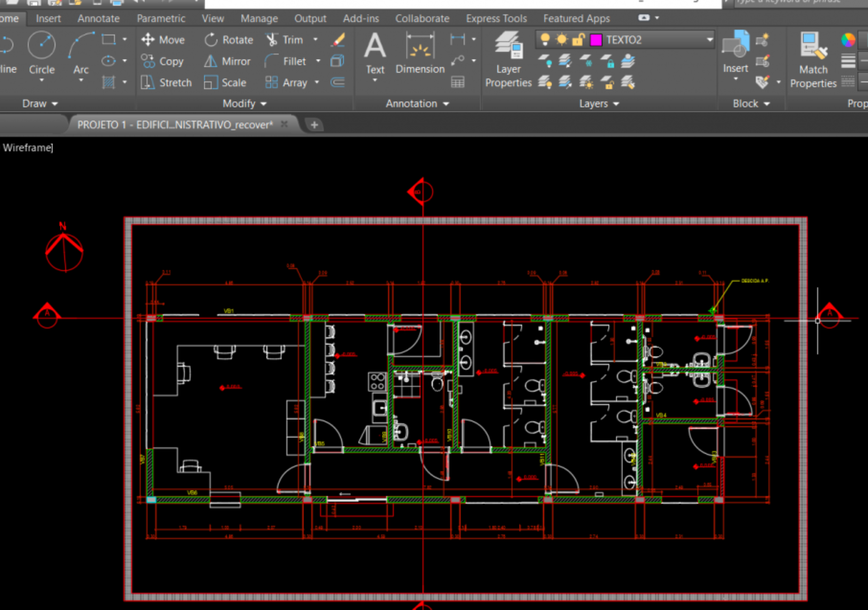Select the Move tool

pyautogui.click(x=164, y=39)
